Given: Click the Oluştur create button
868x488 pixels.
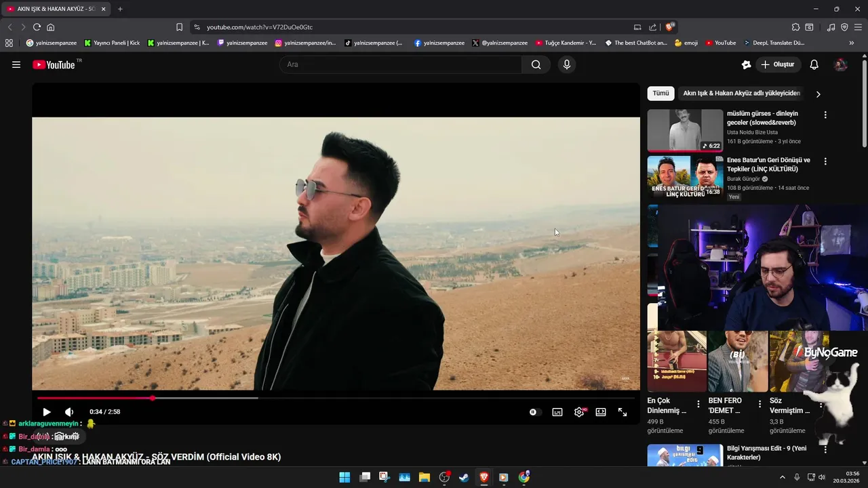Looking at the screenshot, I should tap(778, 64).
